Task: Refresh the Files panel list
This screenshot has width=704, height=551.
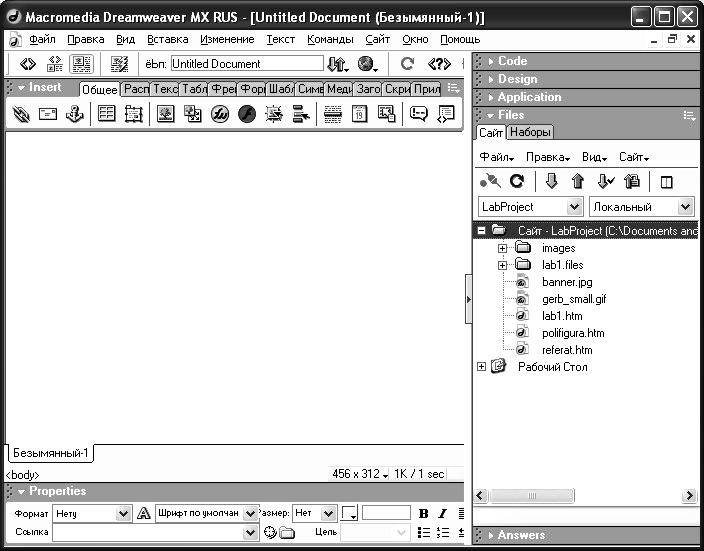Action: pyautogui.click(x=517, y=181)
